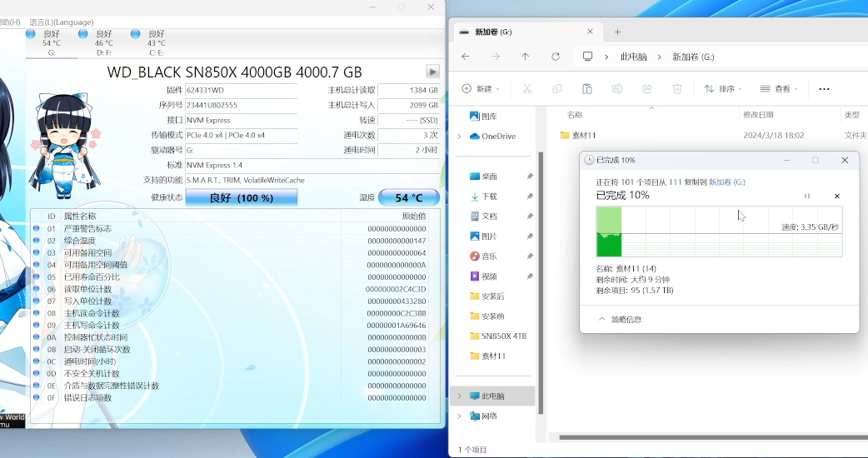Select SMART row 02 综合温度
The height and width of the screenshot is (458, 868).
(x=235, y=241)
